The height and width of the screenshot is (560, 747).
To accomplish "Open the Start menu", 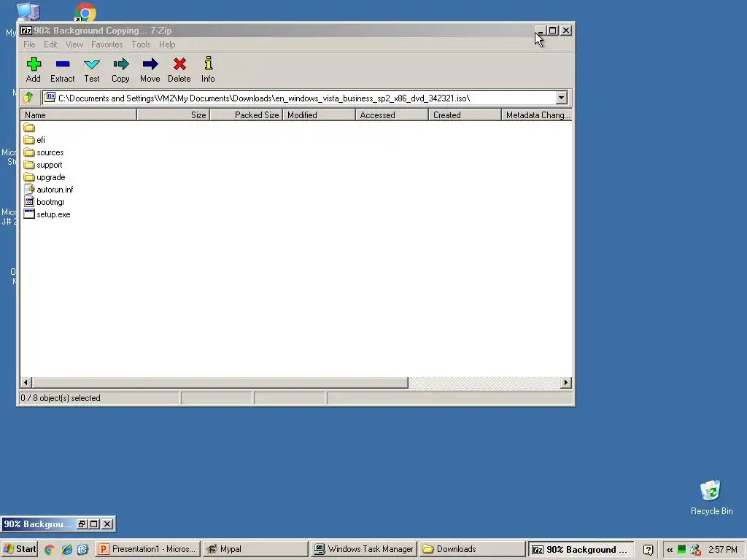I will click(20, 549).
